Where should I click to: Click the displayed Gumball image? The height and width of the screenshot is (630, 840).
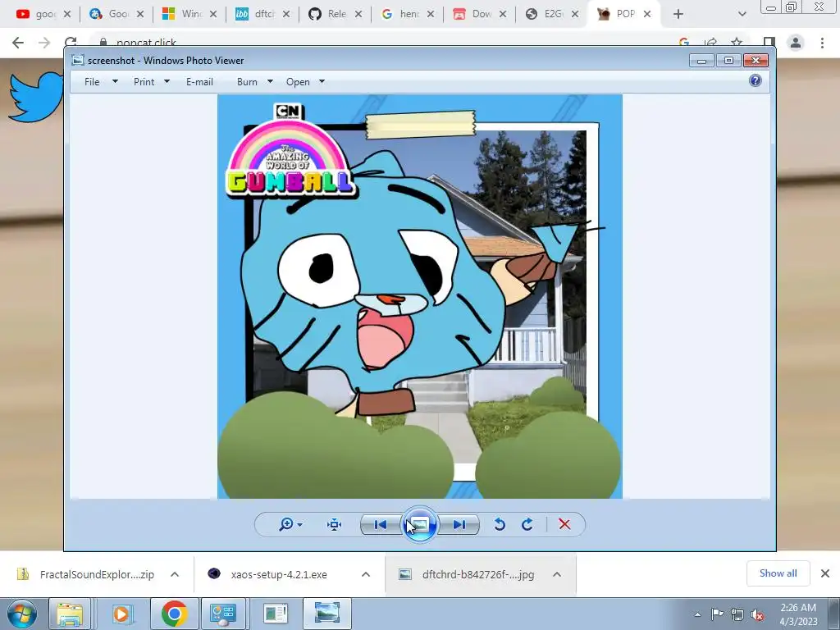tap(419, 296)
